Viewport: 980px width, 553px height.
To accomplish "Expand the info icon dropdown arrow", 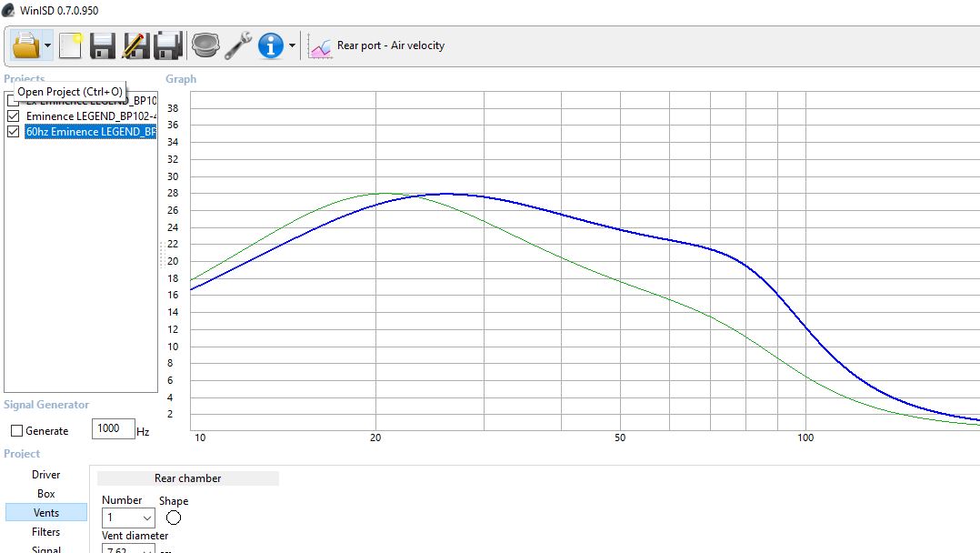I will pyautogui.click(x=292, y=45).
